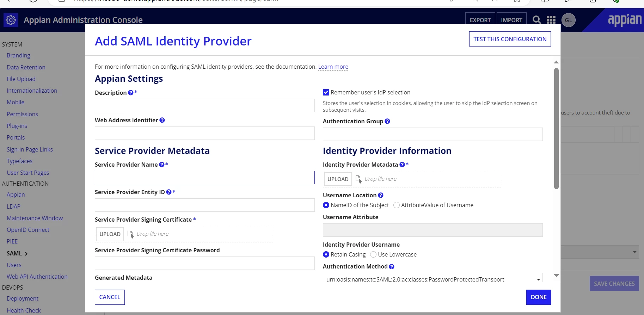The width and height of the screenshot is (644, 315).
Task: Open OpenID Connect settings
Action: [28, 230]
